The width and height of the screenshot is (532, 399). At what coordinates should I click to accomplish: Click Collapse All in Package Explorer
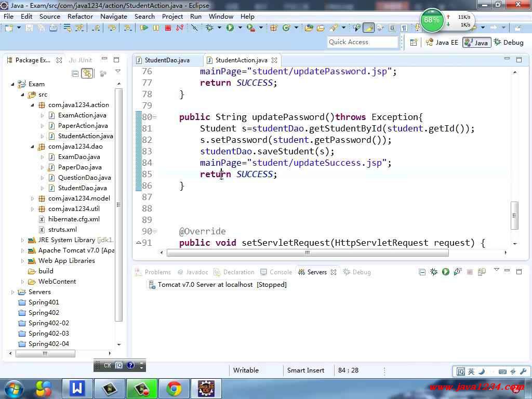click(75, 73)
